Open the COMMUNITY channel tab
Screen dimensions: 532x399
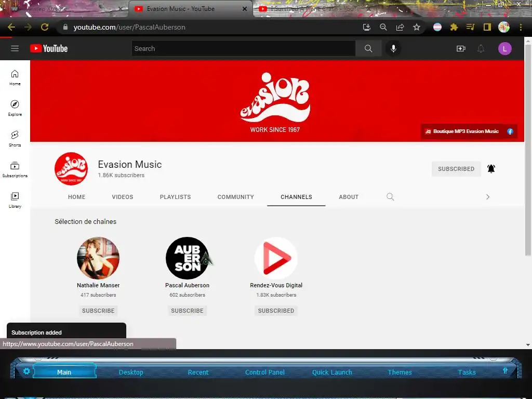235,197
